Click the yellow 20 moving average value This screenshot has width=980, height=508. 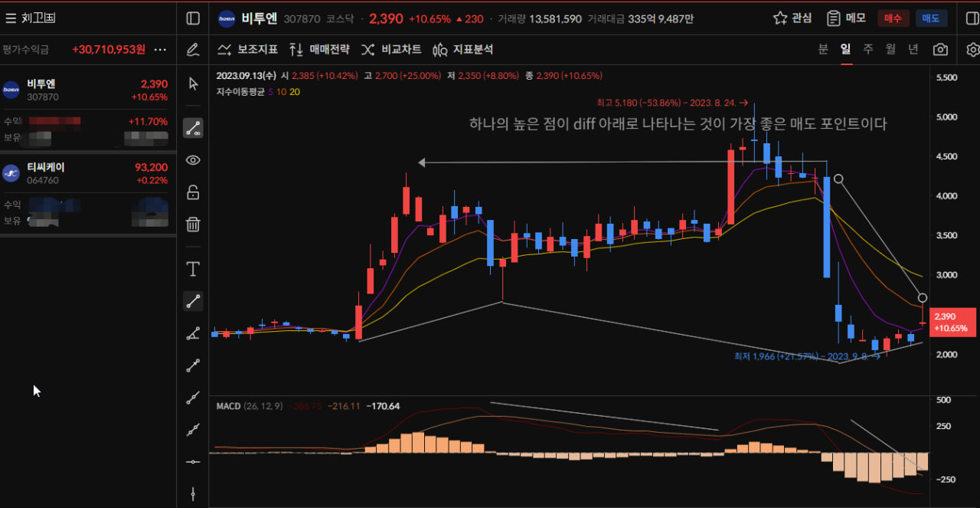(295, 92)
